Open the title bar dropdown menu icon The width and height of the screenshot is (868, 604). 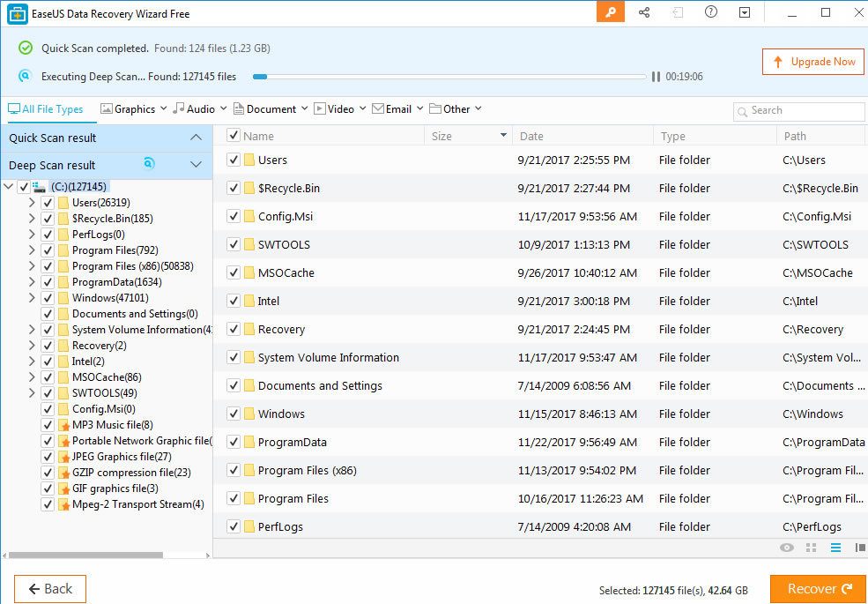745,12
